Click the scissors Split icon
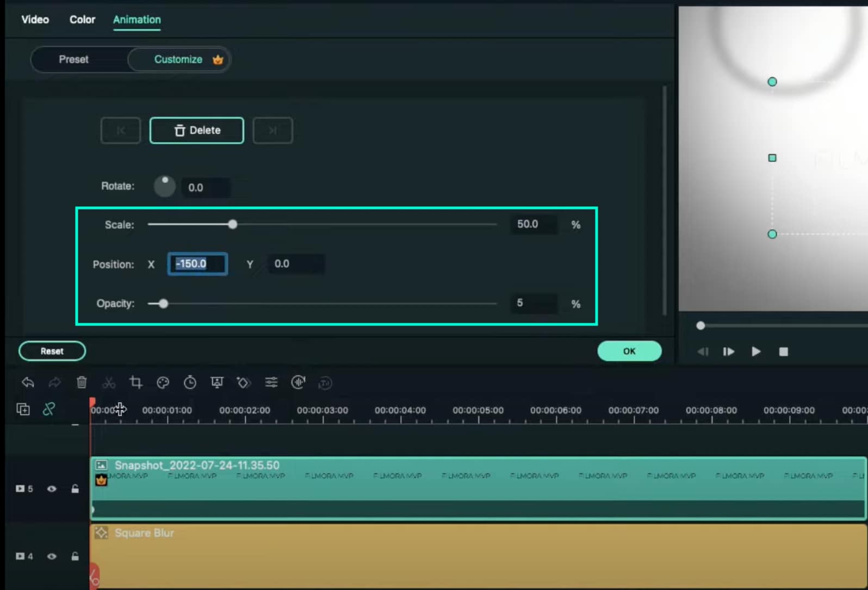The image size is (868, 590). click(x=109, y=383)
